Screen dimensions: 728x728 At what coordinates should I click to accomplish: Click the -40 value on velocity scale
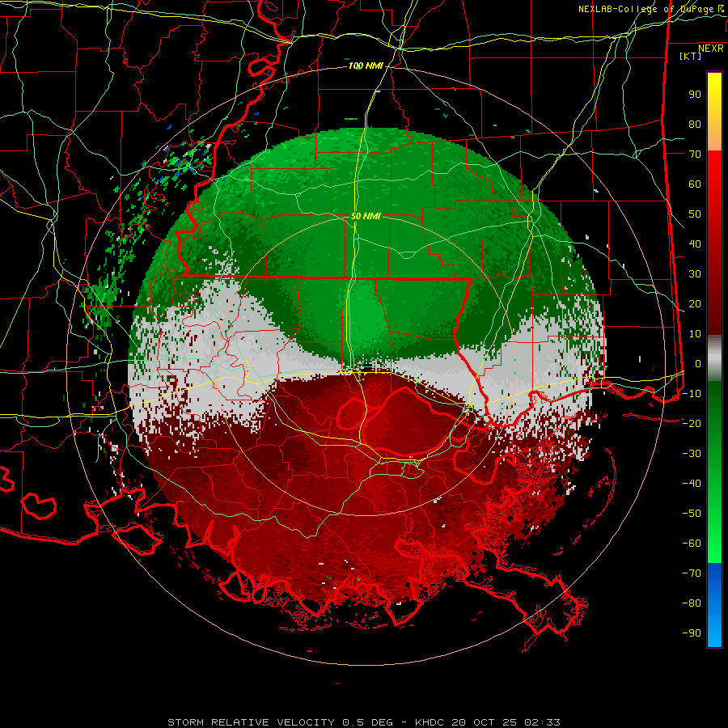tap(692, 484)
